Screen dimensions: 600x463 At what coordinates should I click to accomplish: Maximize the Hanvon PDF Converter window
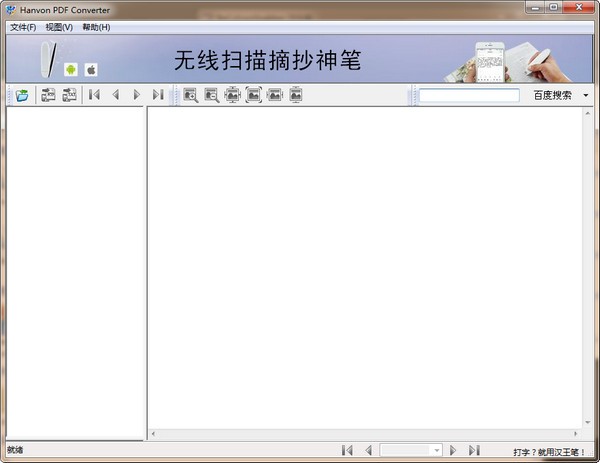pos(553,8)
